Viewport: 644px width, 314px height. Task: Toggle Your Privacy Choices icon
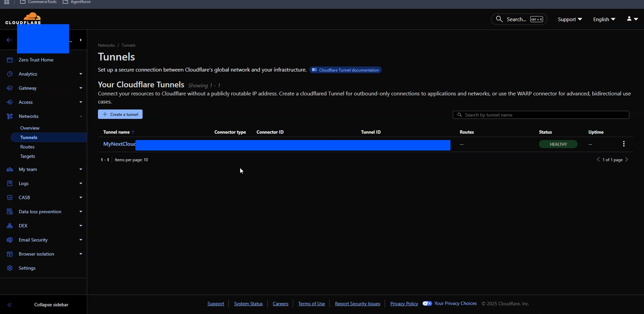click(x=427, y=304)
